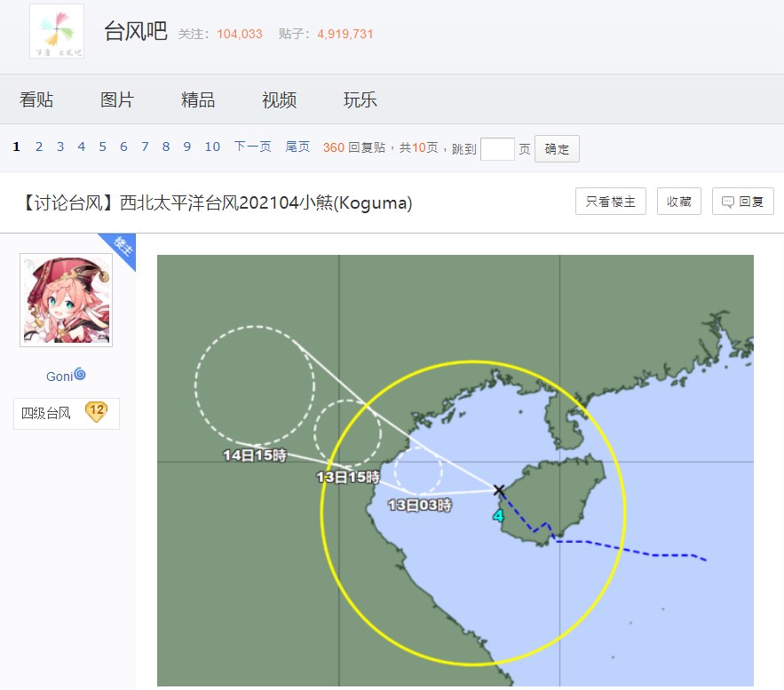
Task: Open page 5 of the thread
Action: click(102, 147)
